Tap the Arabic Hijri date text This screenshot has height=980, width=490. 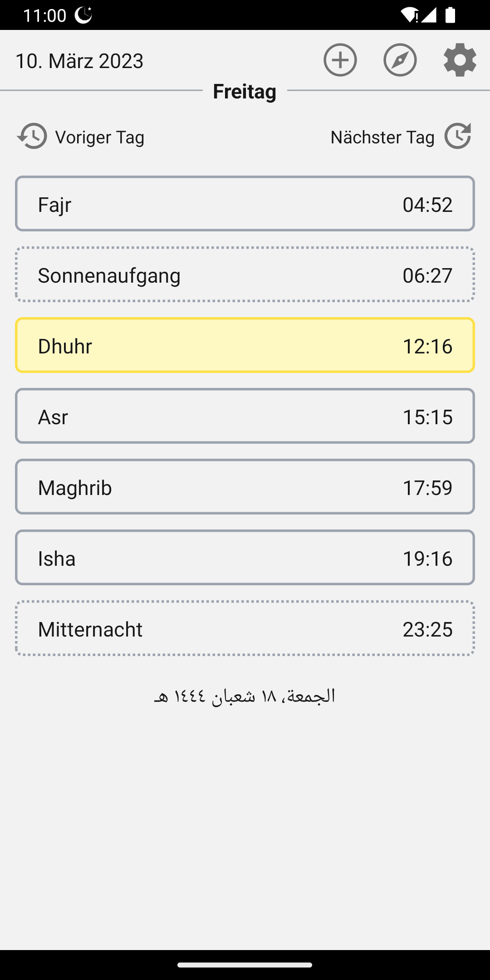(x=245, y=696)
